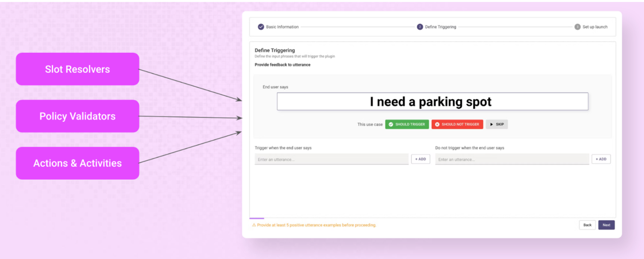
Task: Select the 'I need a parking spot' utterance box
Action: tap(432, 102)
